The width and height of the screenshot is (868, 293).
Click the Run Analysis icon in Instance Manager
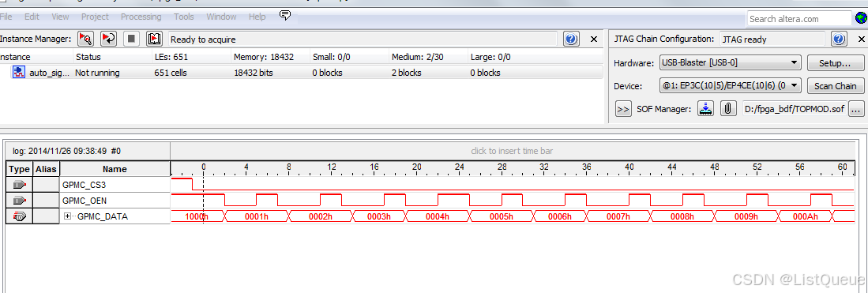(x=86, y=39)
